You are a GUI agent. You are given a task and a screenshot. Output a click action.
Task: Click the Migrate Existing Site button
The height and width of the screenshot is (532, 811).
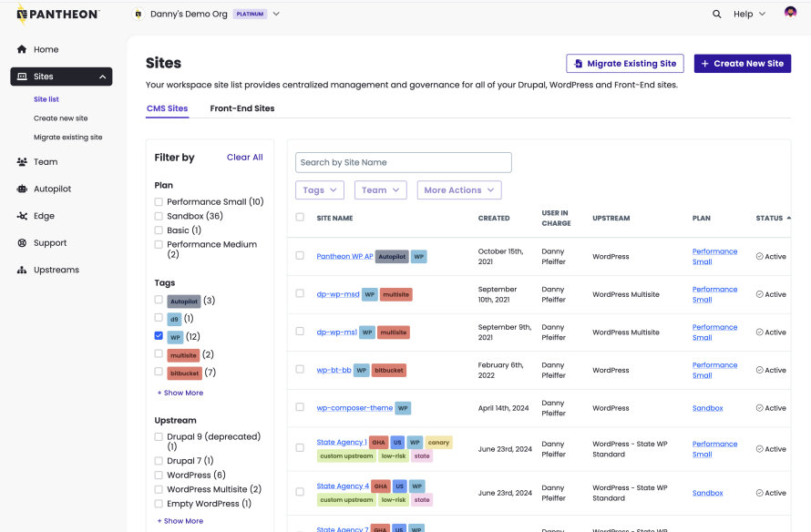click(625, 64)
